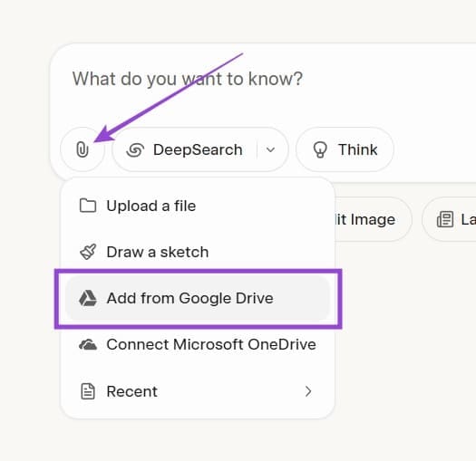This screenshot has width=476, height=461.
Task: Open the Recent submenu
Action: pyautogui.click(x=198, y=391)
